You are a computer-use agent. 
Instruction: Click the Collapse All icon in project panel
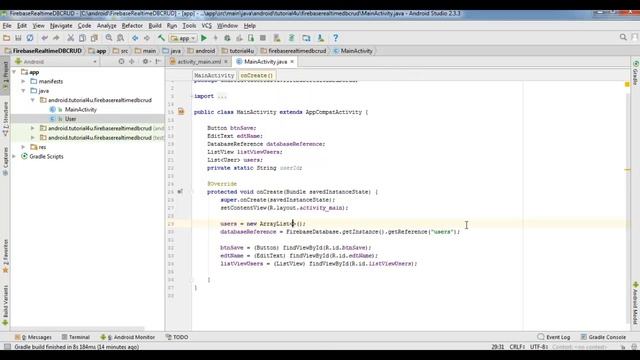coord(131,62)
